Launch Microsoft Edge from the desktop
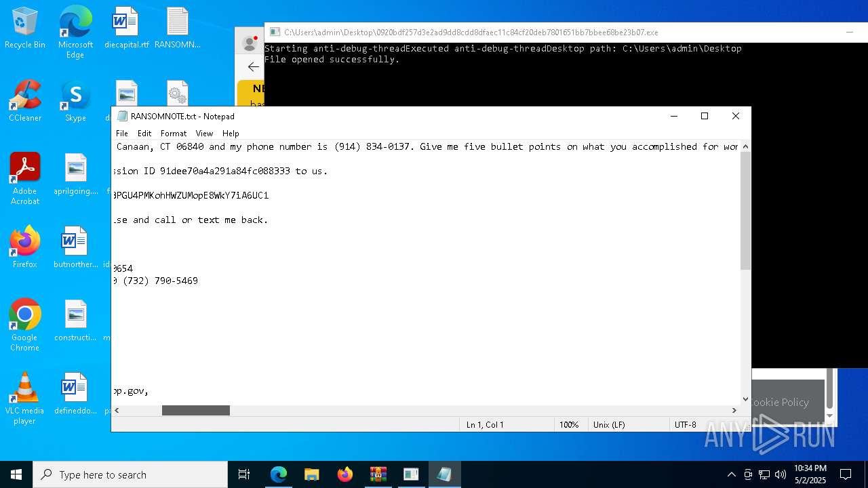 (75, 32)
